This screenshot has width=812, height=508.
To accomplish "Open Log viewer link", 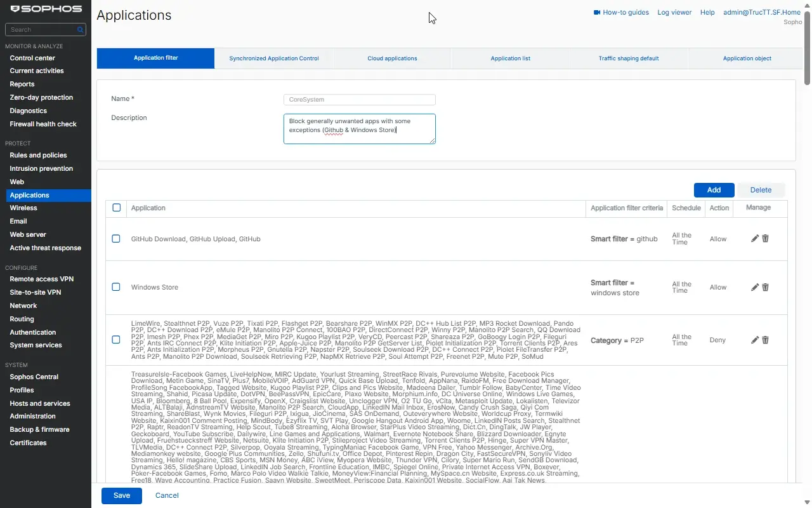I will point(674,12).
